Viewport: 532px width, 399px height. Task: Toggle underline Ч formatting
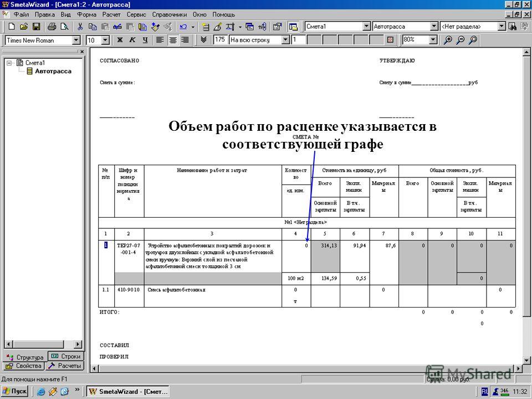145,40
